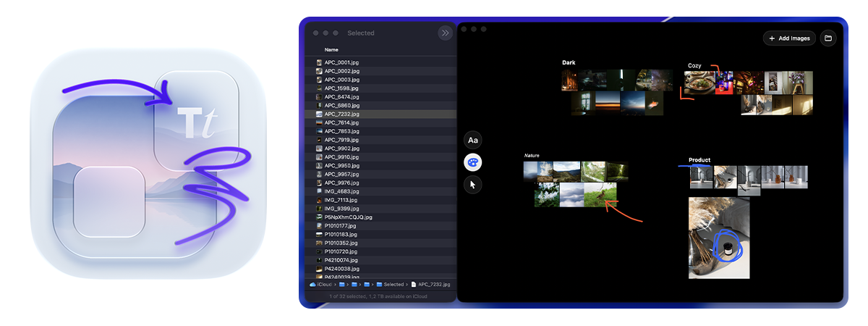This screenshot has width=868, height=326.
Task: Select the bowl of food Cozy photo
Action: click(x=699, y=83)
